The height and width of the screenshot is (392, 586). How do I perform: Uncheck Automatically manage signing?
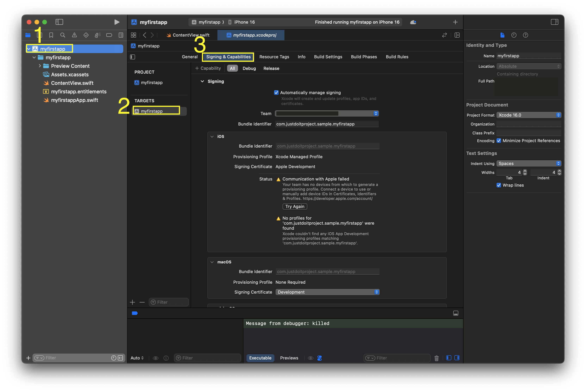pyautogui.click(x=276, y=93)
